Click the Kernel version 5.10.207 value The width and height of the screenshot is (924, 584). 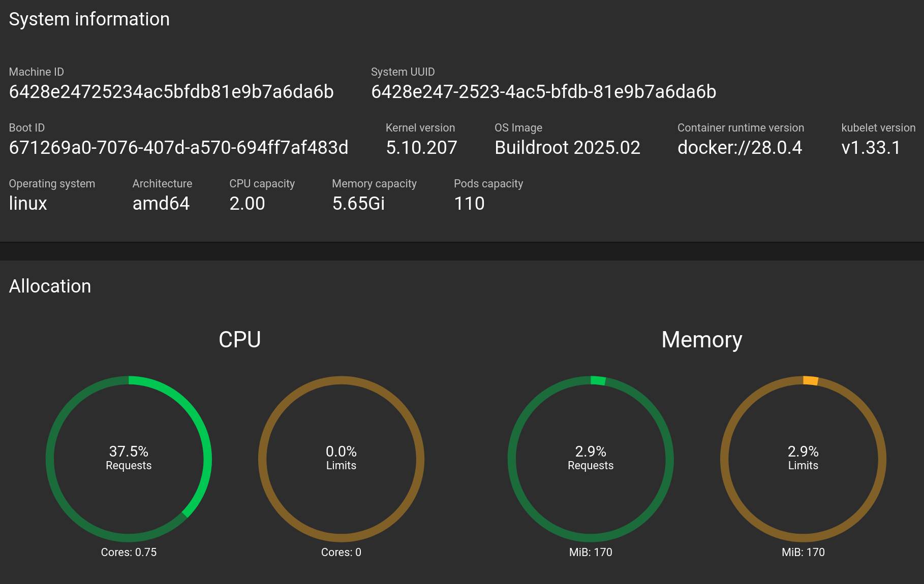[x=421, y=148]
